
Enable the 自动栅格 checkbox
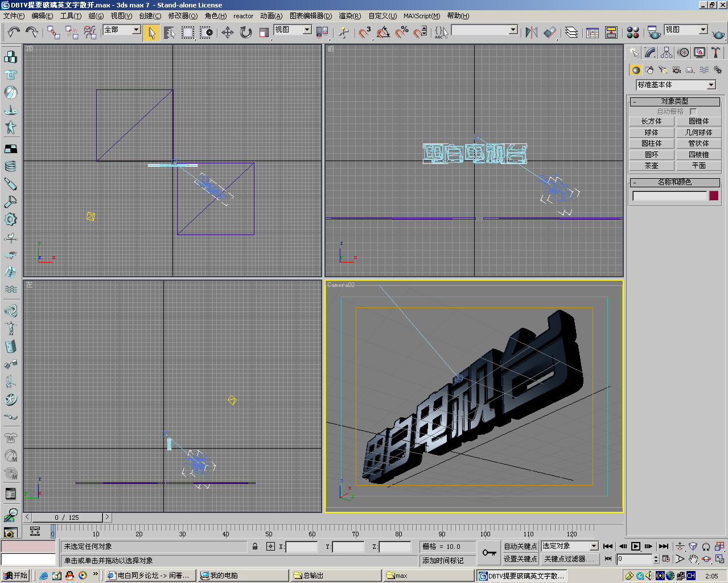[x=693, y=112]
